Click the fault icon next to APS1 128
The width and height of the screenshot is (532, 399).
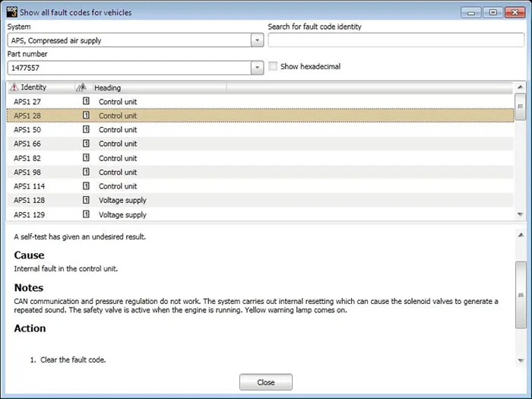(86, 200)
